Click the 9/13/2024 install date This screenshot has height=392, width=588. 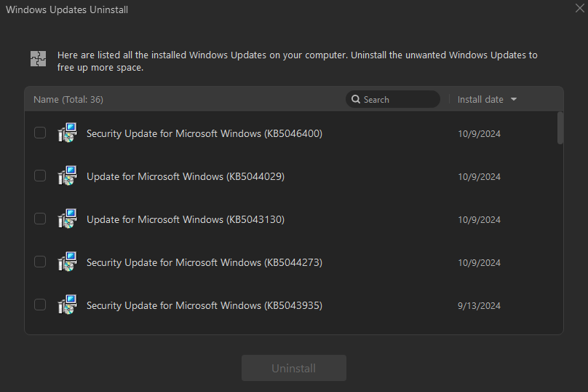coord(479,305)
